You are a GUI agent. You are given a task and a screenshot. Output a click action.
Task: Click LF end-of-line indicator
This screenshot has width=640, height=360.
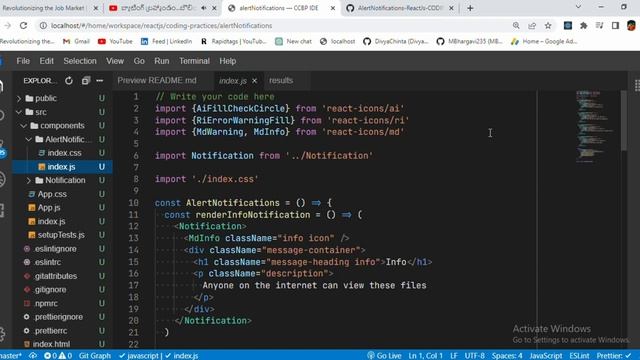(454, 356)
